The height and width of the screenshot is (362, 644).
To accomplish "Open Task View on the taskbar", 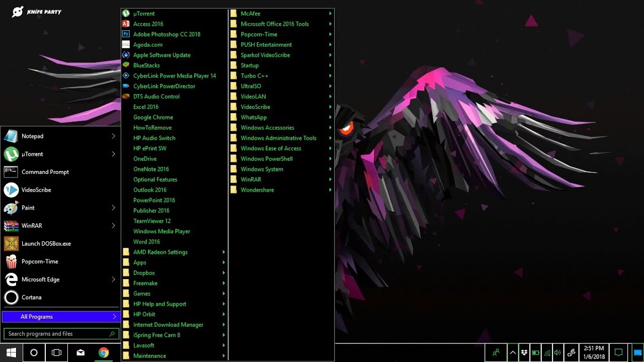I will [x=57, y=352].
